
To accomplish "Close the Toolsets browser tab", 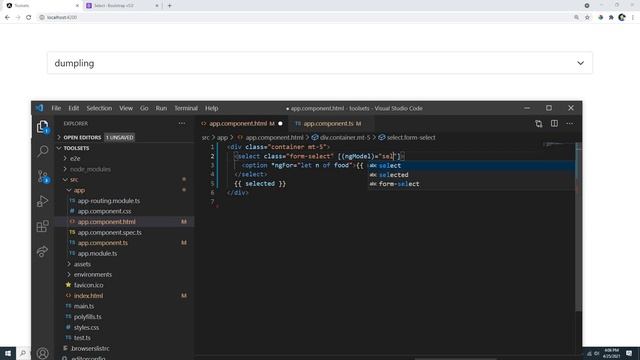I will [77, 6].
